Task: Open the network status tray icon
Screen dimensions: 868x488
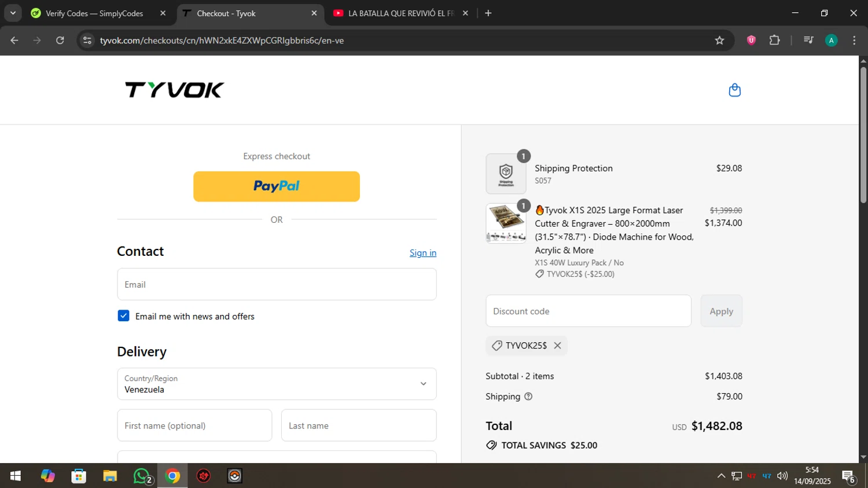Action: 737,476
